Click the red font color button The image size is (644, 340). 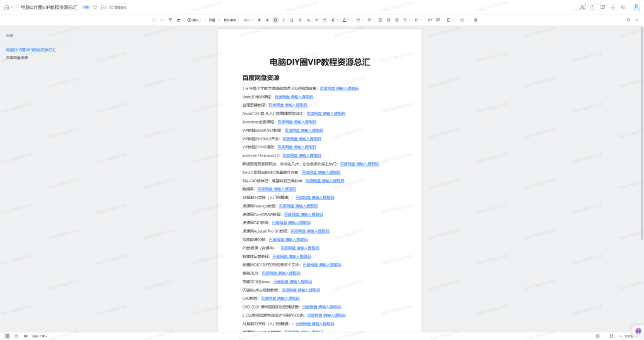[344, 19]
